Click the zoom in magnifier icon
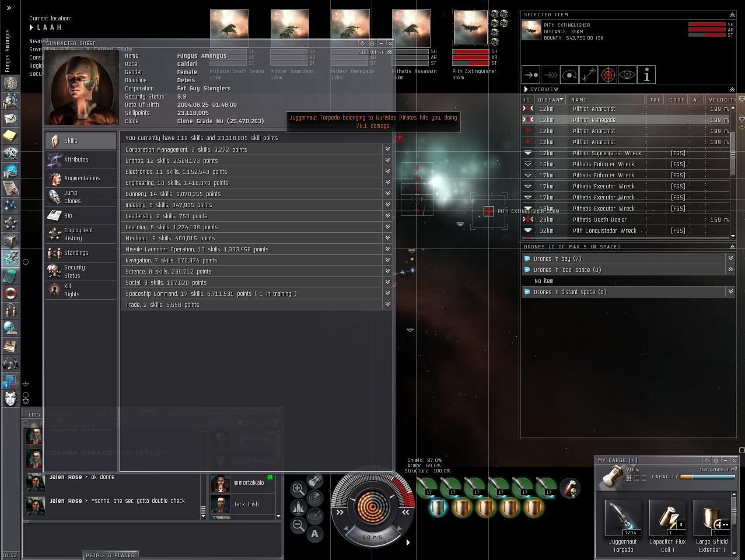This screenshot has width=745, height=560. [298, 489]
